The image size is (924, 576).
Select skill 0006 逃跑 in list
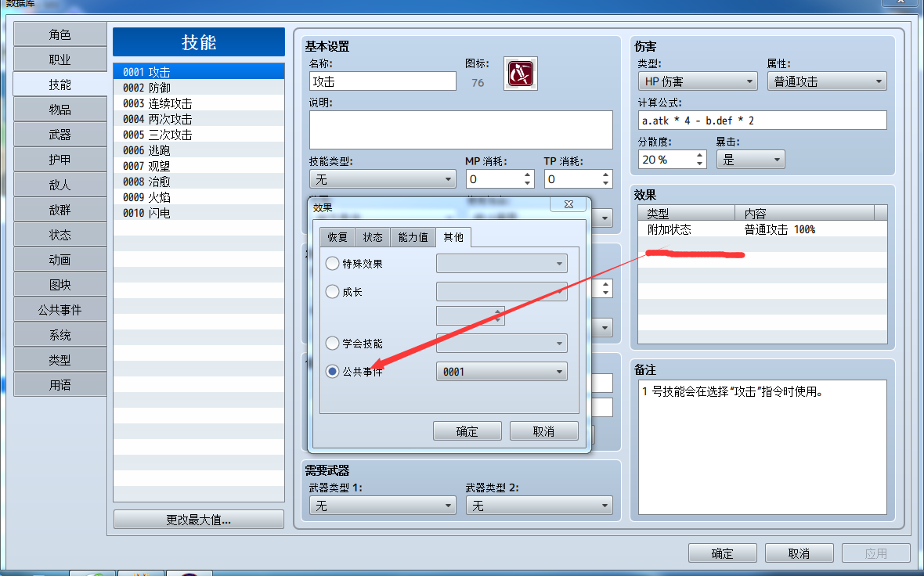point(199,150)
